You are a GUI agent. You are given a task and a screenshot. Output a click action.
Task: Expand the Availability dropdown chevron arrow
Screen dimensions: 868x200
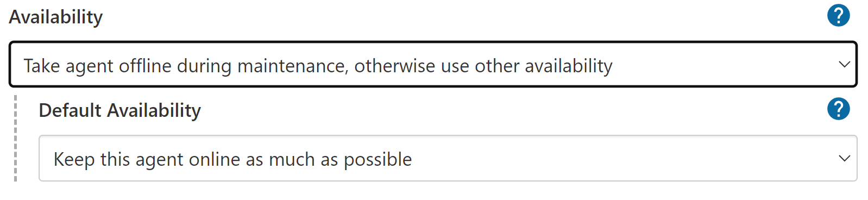click(x=844, y=64)
